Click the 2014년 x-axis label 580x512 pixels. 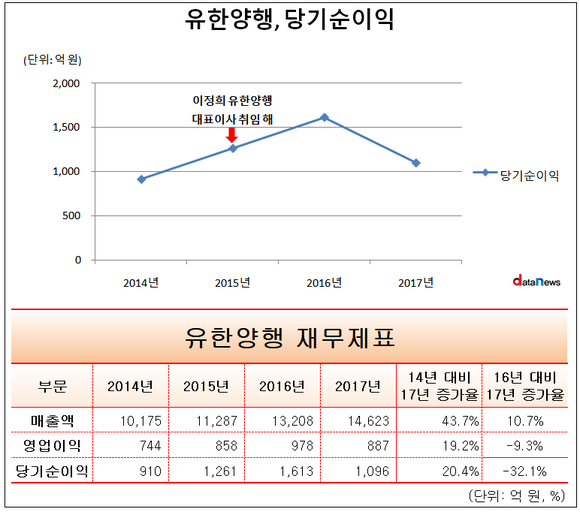click(141, 283)
